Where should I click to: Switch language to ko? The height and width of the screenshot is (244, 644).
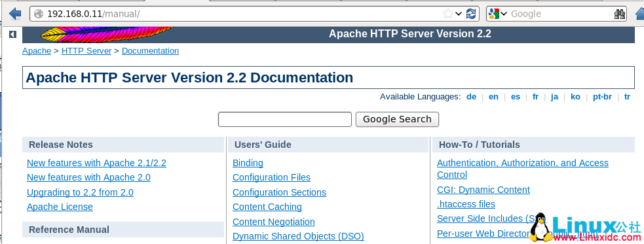click(575, 97)
